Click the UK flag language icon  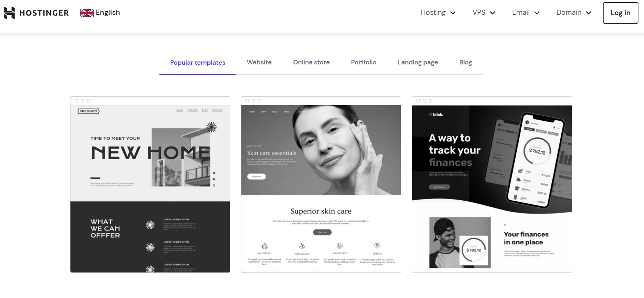(x=87, y=13)
